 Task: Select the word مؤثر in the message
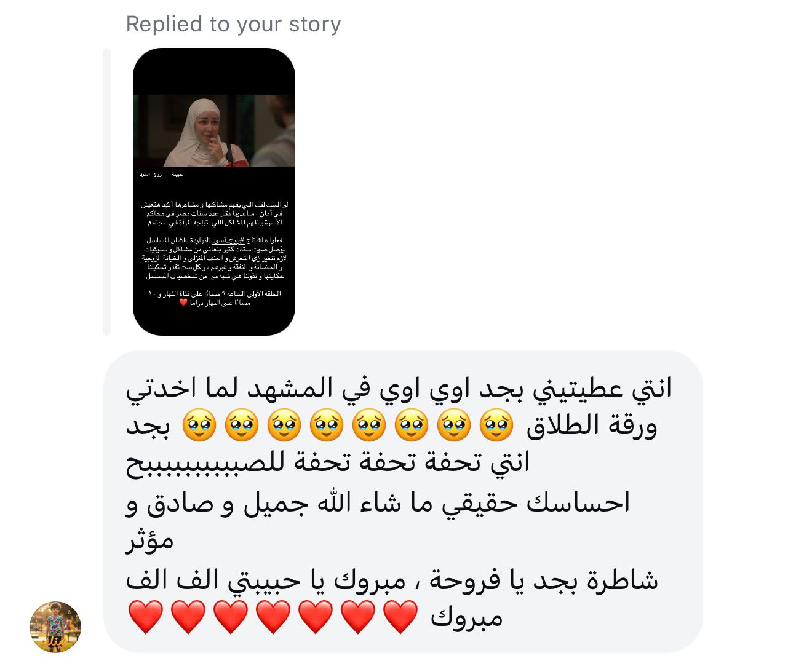coord(150,541)
